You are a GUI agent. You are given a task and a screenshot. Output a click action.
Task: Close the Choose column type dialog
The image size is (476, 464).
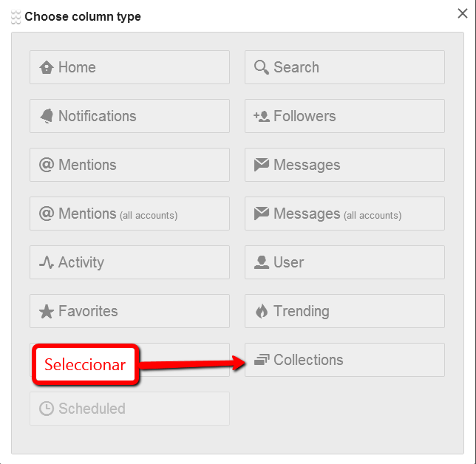click(x=463, y=13)
